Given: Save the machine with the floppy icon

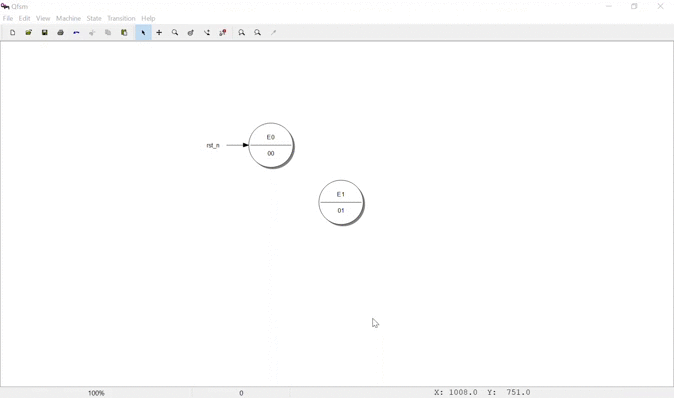Looking at the screenshot, I should coord(44,32).
